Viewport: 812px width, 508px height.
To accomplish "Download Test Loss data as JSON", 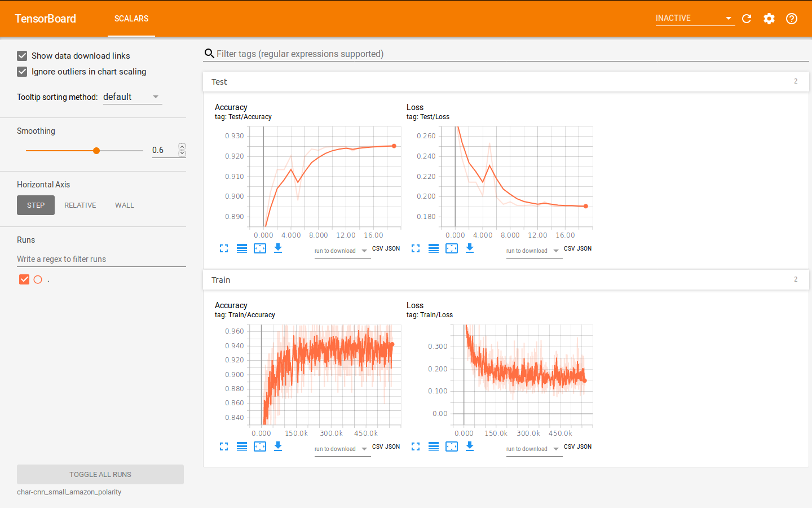I will pos(585,248).
